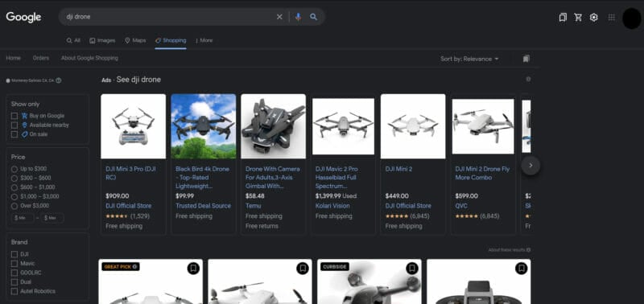Screen dimensions: 644x304
Task: Select the Shopping tab
Action: coord(171,40)
